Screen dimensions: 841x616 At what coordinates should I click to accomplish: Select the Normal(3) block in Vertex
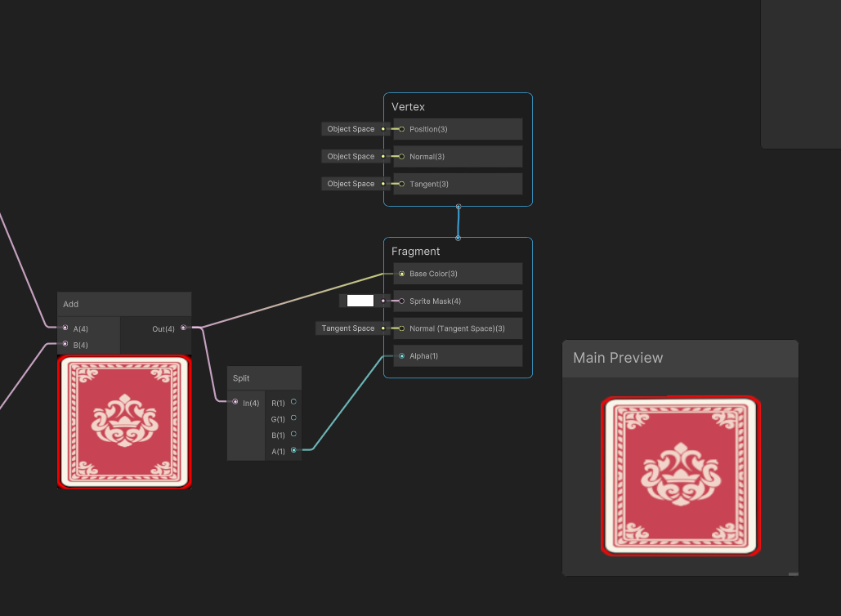point(458,156)
